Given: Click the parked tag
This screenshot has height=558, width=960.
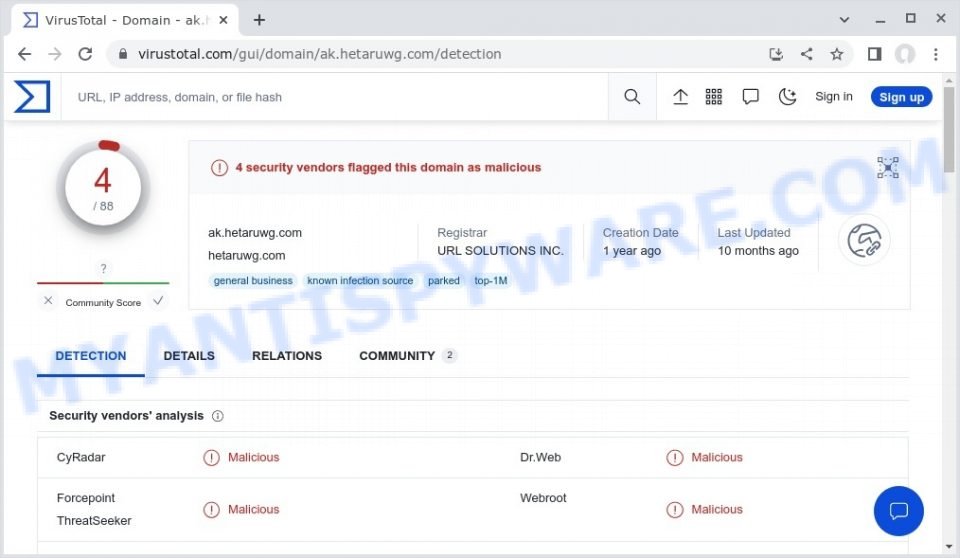Looking at the screenshot, I should click(x=443, y=281).
